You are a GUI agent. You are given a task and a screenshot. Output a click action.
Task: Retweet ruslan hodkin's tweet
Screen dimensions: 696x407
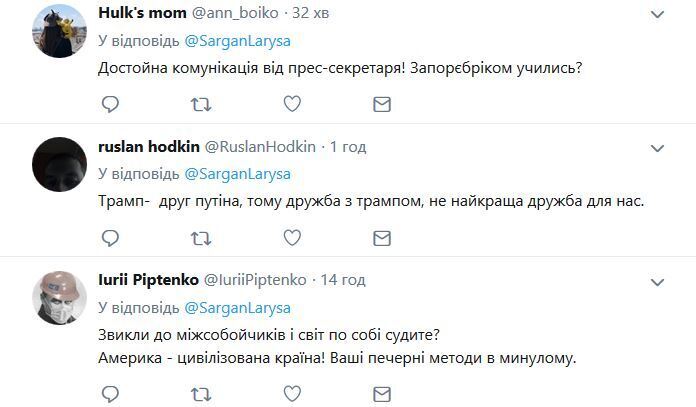click(x=201, y=238)
